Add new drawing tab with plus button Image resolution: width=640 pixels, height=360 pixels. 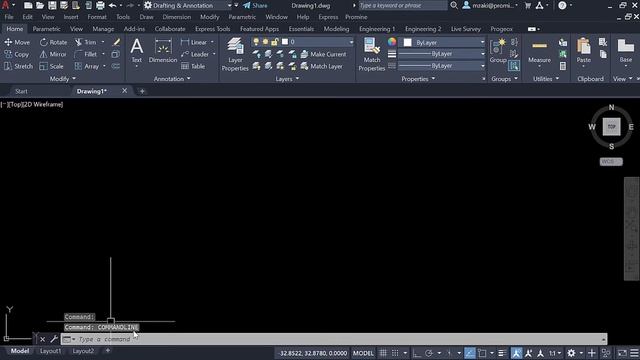click(x=142, y=91)
